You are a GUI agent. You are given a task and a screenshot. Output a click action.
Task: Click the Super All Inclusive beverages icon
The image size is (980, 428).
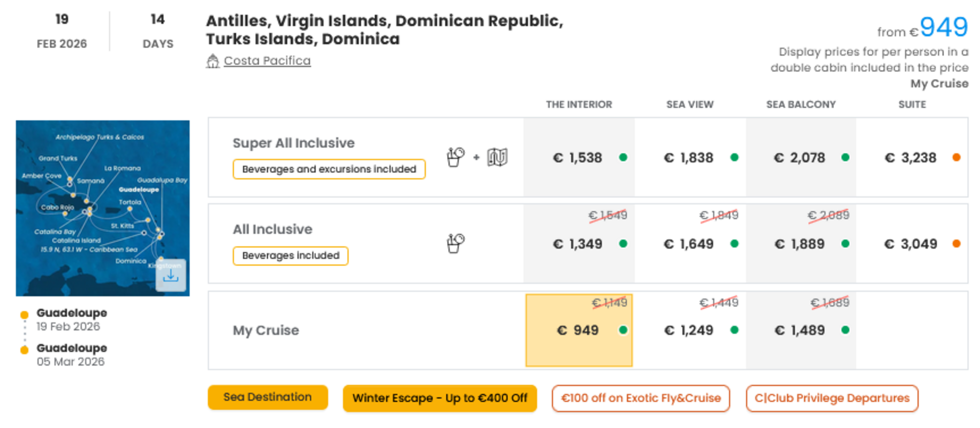tap(455, 157)
